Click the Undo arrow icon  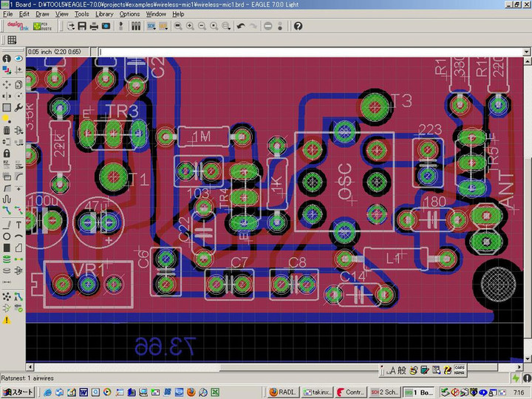click(240, 26)
